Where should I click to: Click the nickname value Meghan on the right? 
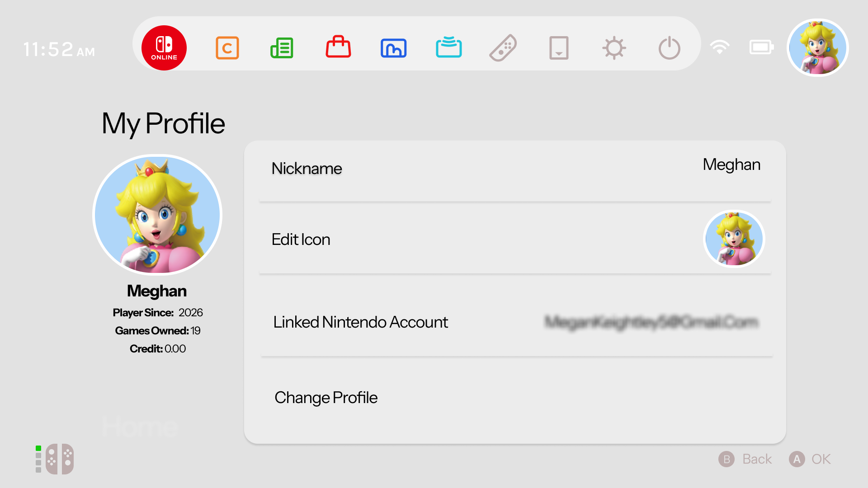click(731, 165)
